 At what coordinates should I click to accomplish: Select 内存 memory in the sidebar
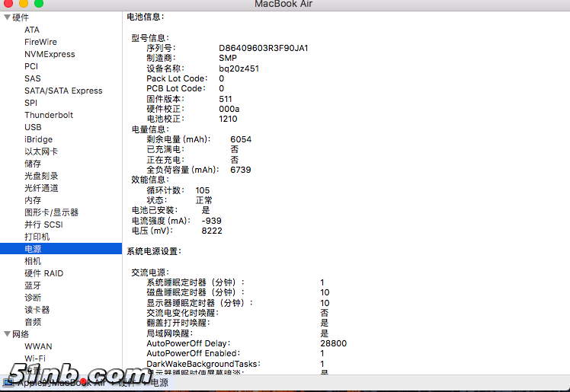click(x=33, y=200)
